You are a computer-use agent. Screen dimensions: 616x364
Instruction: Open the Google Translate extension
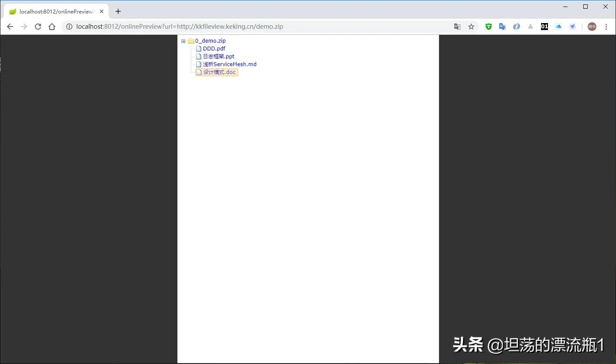(x=502, y=27)
